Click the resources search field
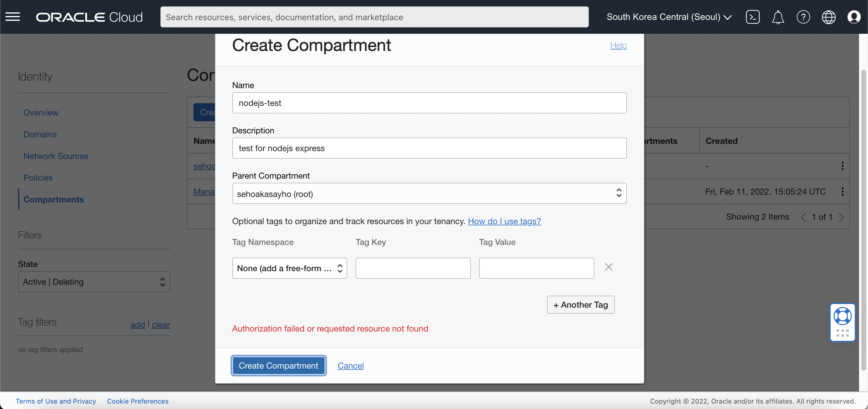This screenshot has height=409, width=868. [374, 17]
